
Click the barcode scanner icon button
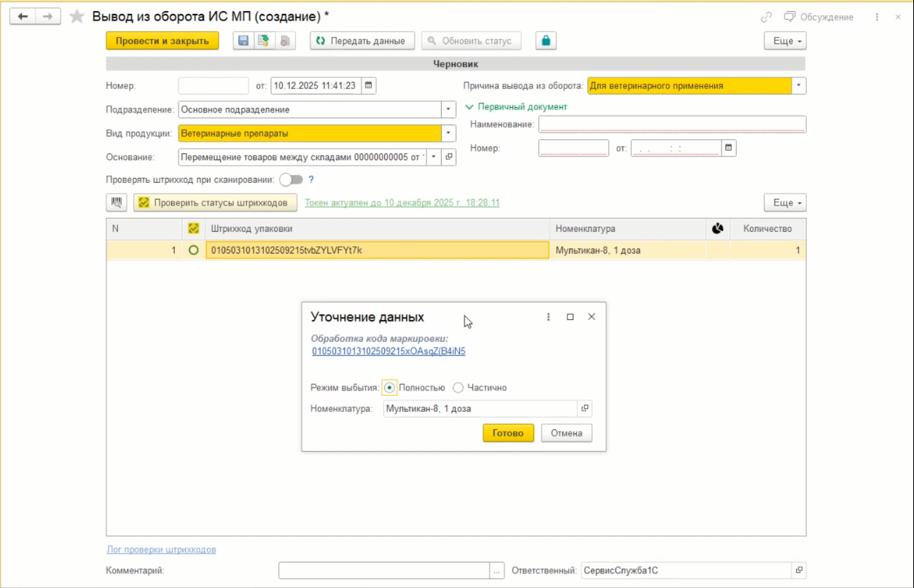(117, 203)
